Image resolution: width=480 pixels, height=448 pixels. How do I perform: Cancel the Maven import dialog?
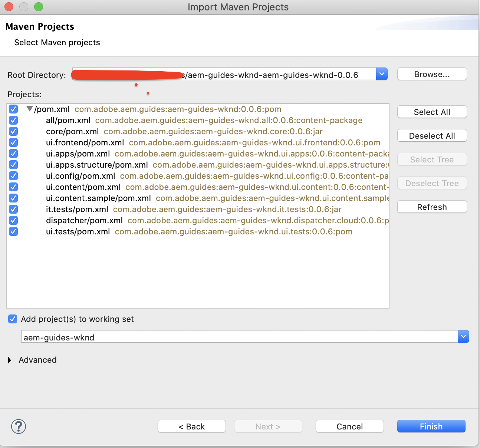(349, 426)
